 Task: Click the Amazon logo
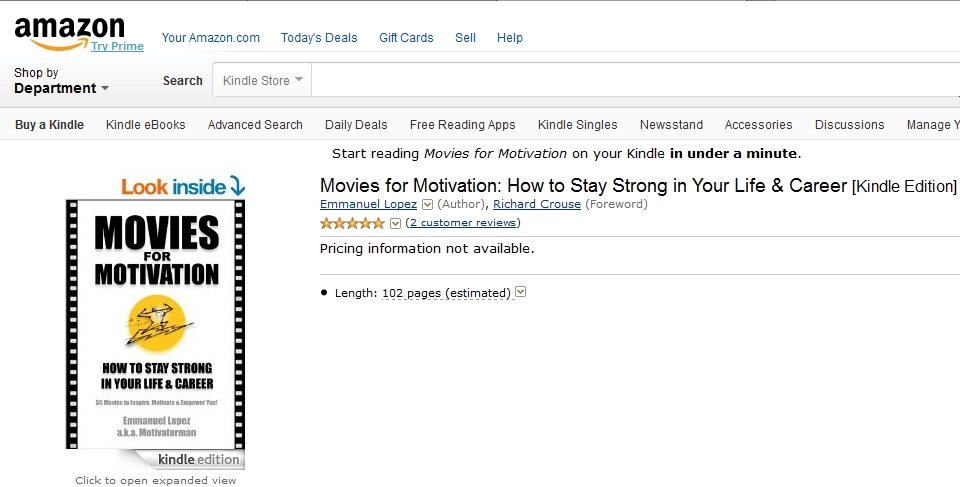(x=68, y=30)
